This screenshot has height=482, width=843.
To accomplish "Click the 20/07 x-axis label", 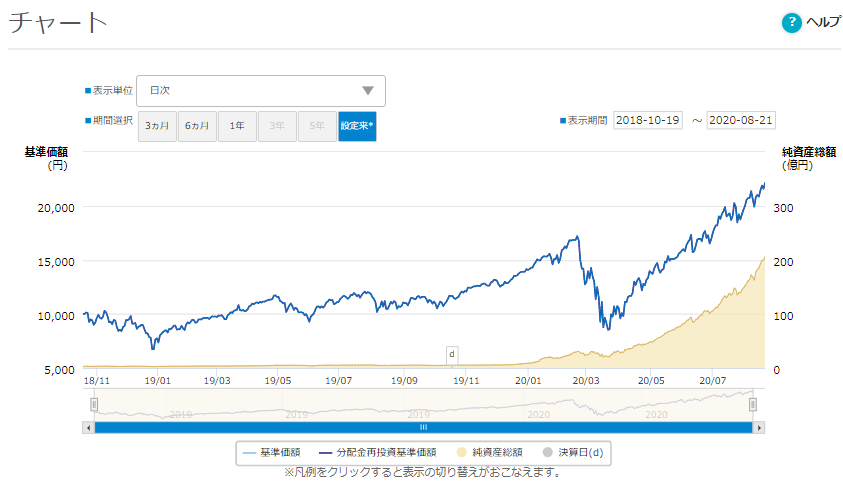I will click(x=712, y=381).
